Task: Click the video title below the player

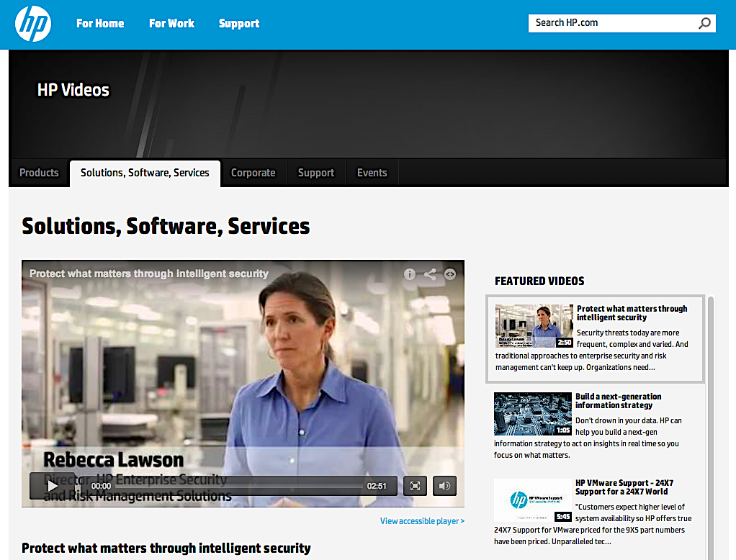Action: 166,548
